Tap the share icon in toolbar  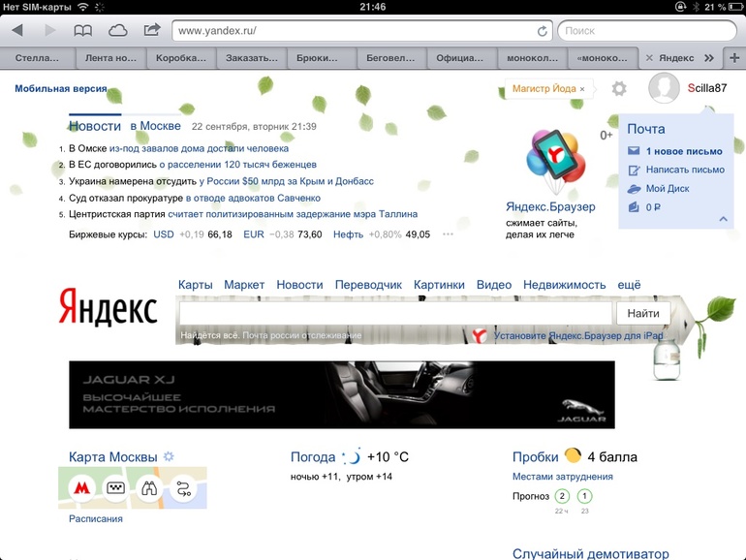[x=152, y=31]
